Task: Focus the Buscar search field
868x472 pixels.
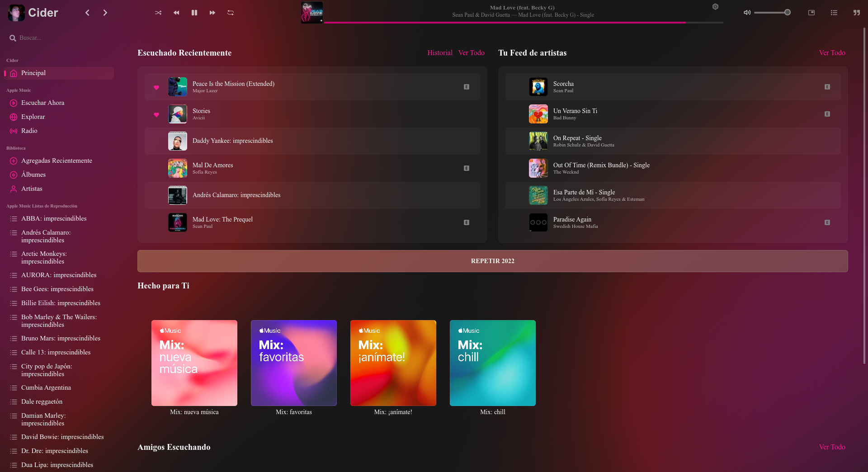Action: tap(59, 38)
